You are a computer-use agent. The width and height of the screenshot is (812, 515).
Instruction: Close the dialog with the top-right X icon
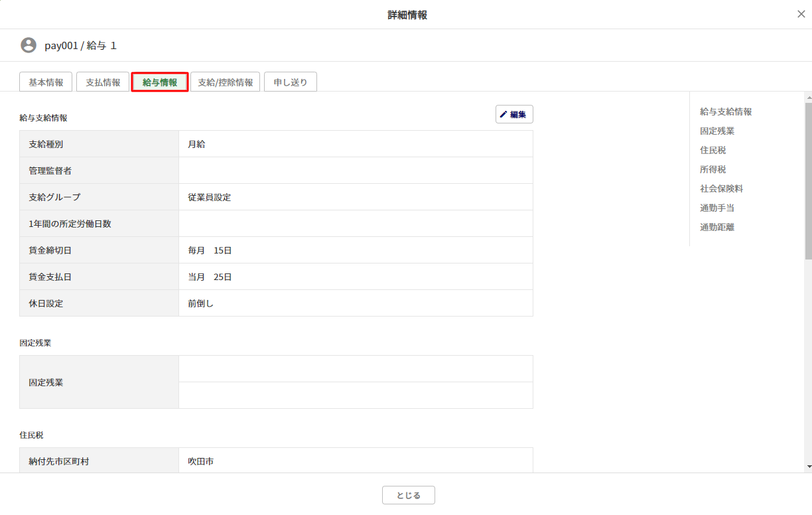click(801, 14)
